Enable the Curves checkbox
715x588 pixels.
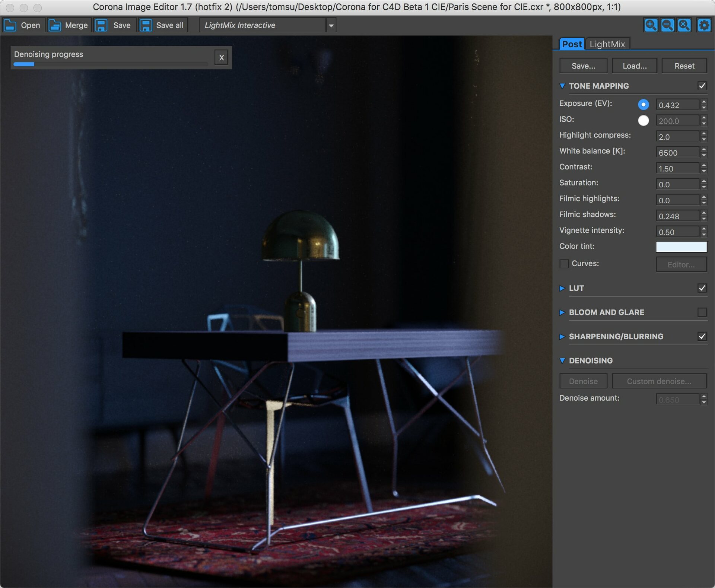564,264
